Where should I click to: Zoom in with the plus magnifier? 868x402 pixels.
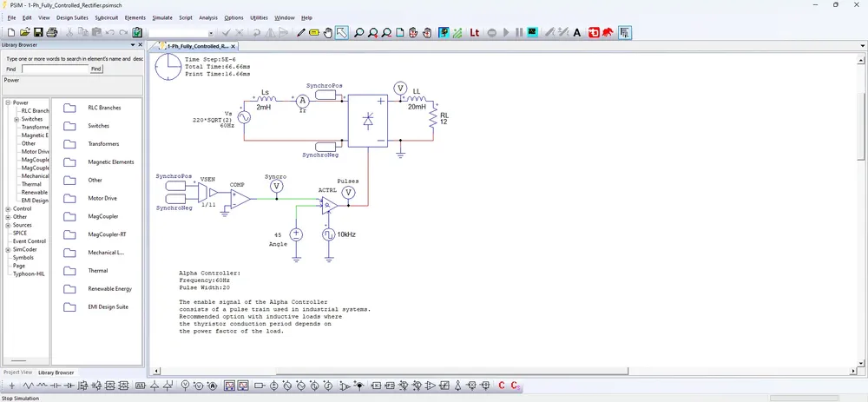372,33
